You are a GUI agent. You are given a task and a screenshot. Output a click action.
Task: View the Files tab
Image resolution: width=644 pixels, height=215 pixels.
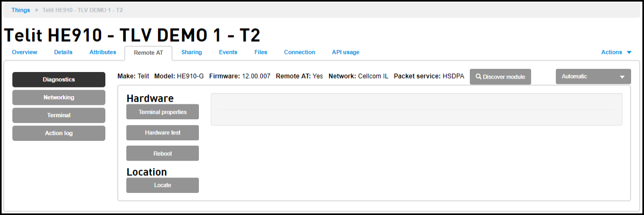(x=261, y=52)
